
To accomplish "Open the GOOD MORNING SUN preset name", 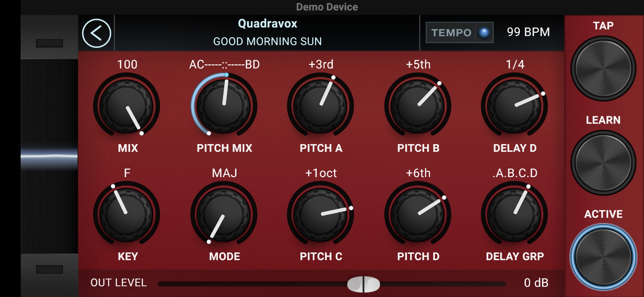I will (x=268, y=42).
